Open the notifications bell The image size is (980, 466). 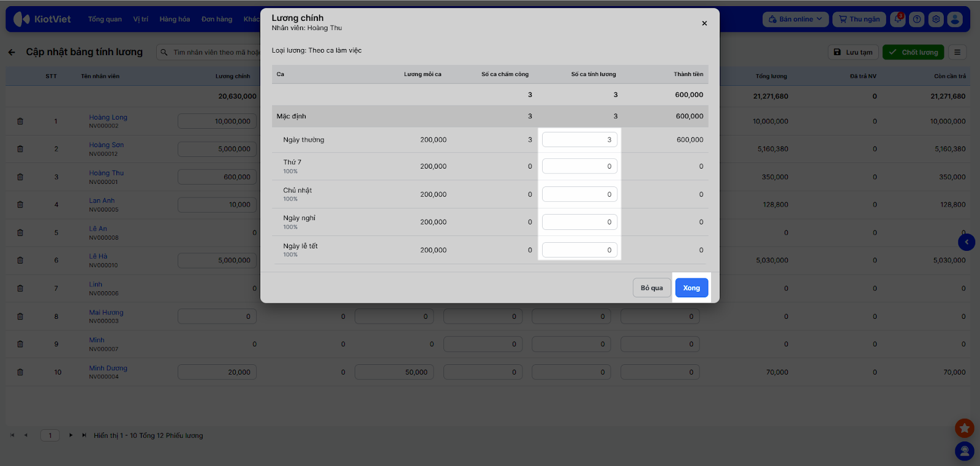898,19
